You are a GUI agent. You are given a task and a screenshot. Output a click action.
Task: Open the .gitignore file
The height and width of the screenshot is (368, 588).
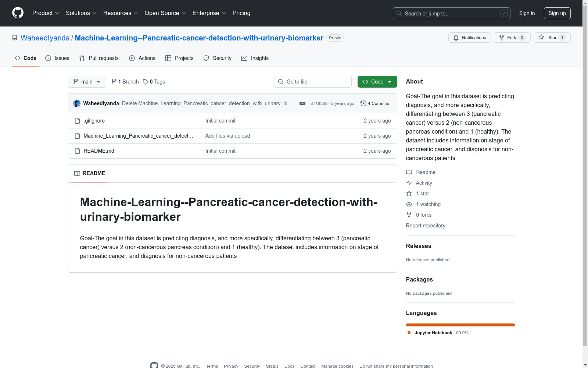coord(94,121)
